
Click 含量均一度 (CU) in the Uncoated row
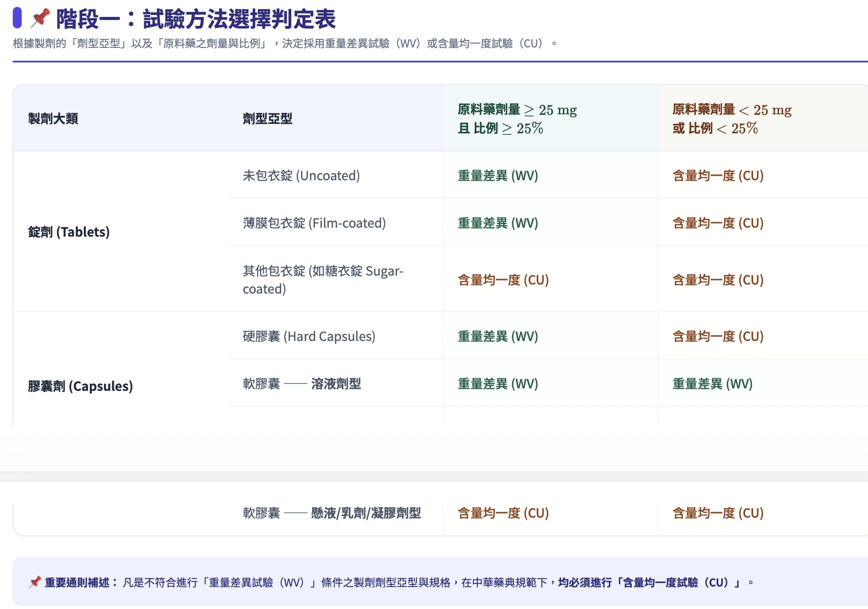coord(718,175)
